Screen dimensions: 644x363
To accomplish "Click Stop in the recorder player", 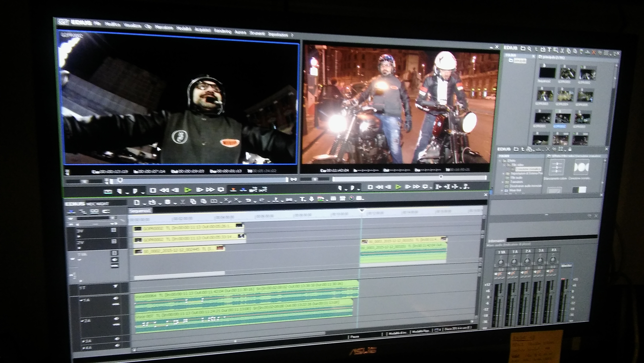I will (x=371, y=187).
